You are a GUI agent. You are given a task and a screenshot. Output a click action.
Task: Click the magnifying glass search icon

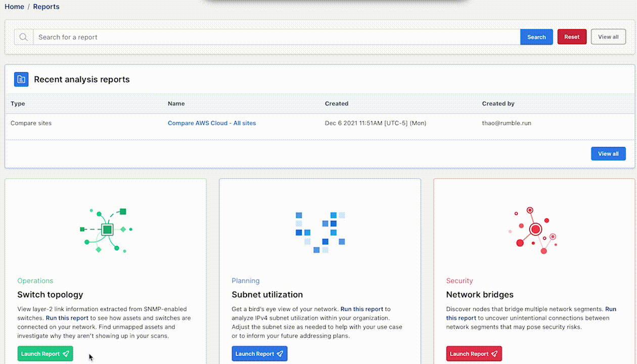23,37
